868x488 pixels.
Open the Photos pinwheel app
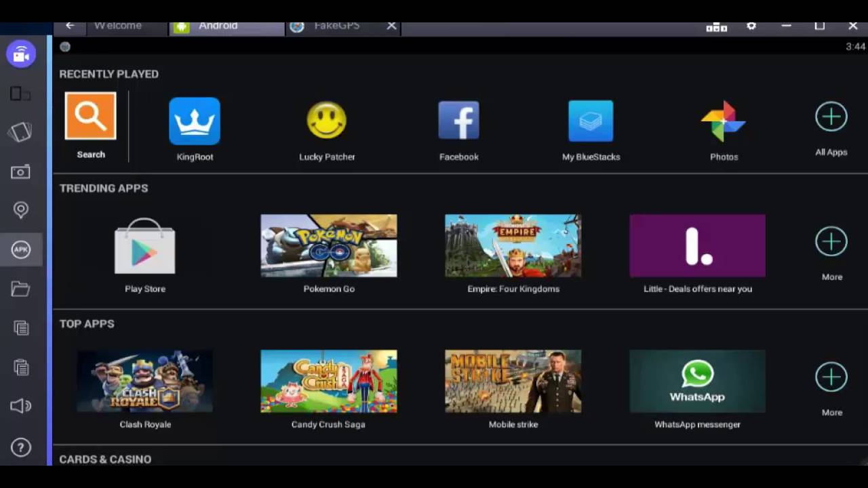point(724,121)
